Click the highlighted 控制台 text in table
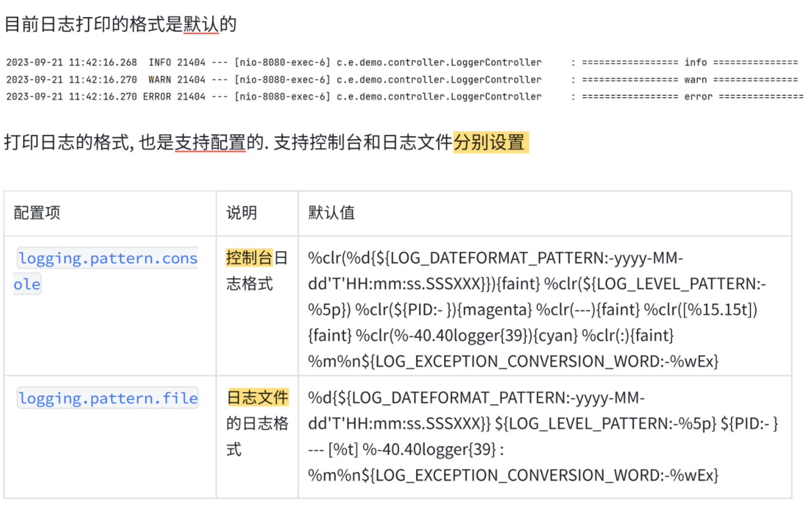The image size is (812, 508). (249, 258)
